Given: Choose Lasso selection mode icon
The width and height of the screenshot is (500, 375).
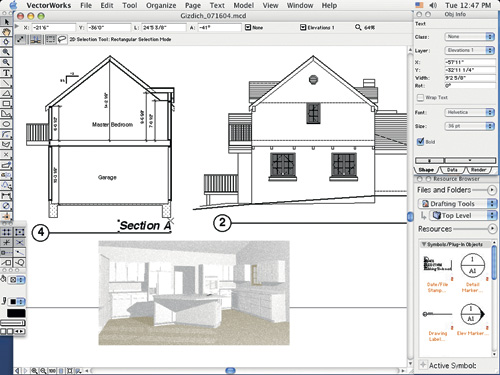Looking at the screenshot, I should (62, 39).
